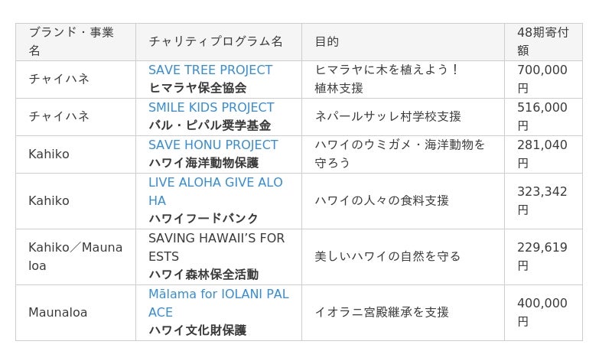
Task: Click the イオラニ宮殿継承を支援 purpose cell
Action: pos(403,313)
